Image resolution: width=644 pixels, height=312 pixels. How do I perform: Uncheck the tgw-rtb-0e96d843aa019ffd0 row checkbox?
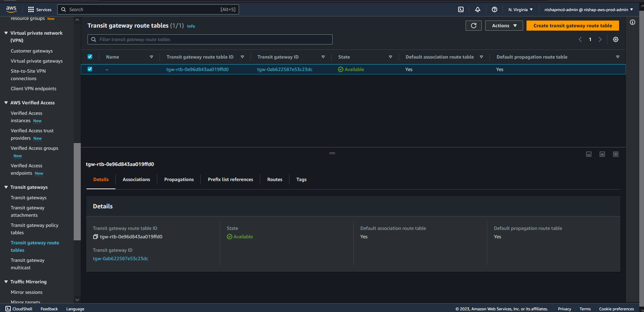click(x=90, y=69)
